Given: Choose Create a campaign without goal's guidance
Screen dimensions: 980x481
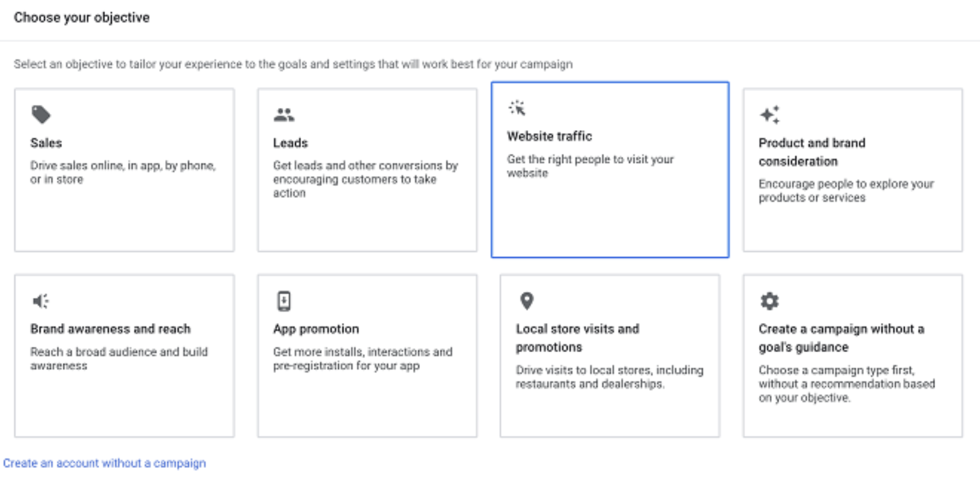Looking at the screenshot, I should 841,338.
